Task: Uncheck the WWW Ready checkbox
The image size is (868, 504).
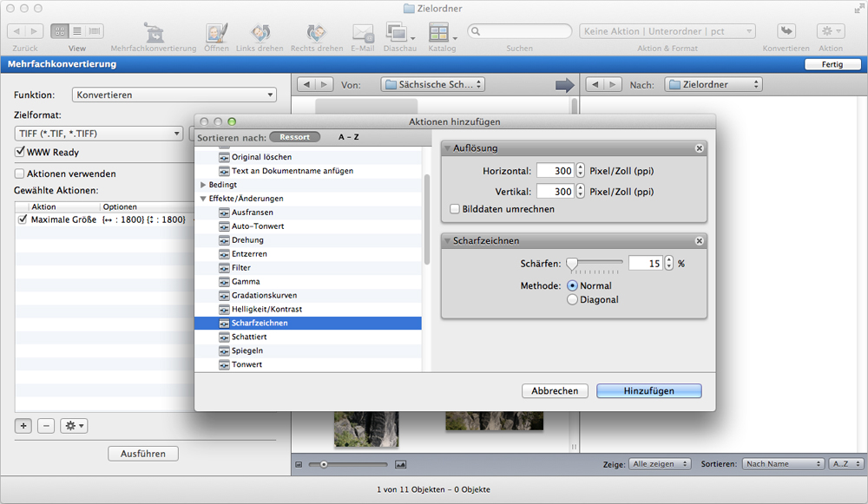Action: [x=21, y=152]
